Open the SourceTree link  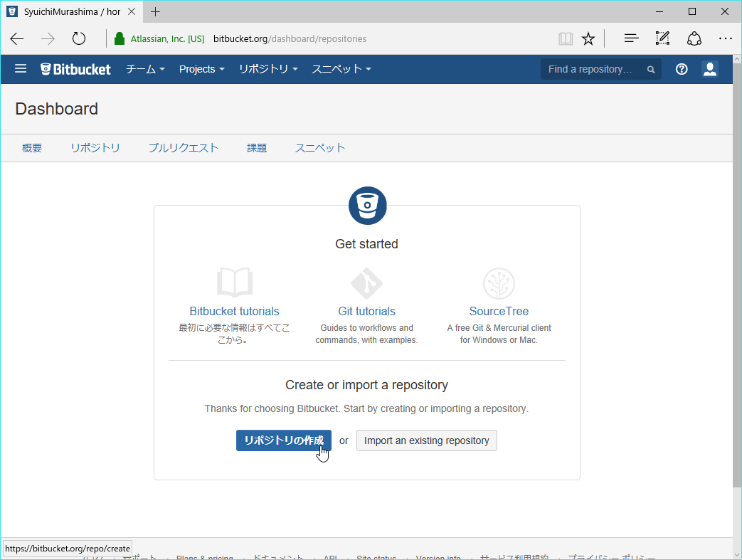click(x=499, y=311)
